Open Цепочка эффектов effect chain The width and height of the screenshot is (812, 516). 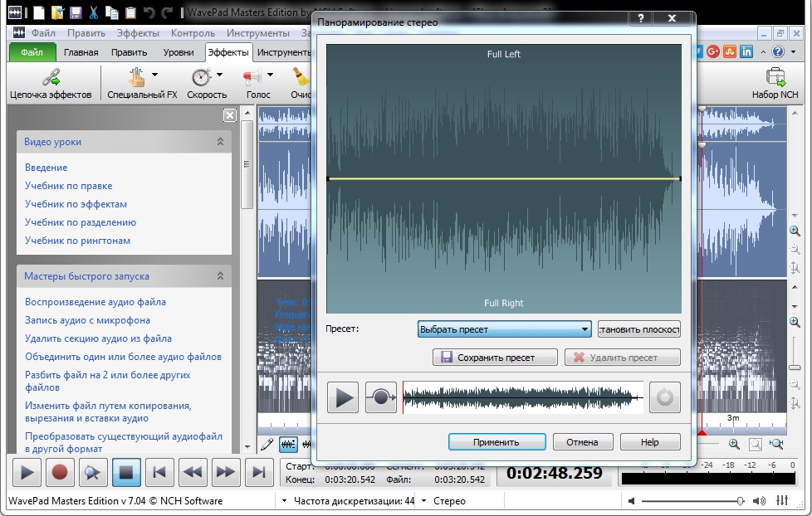pos(51,83)
